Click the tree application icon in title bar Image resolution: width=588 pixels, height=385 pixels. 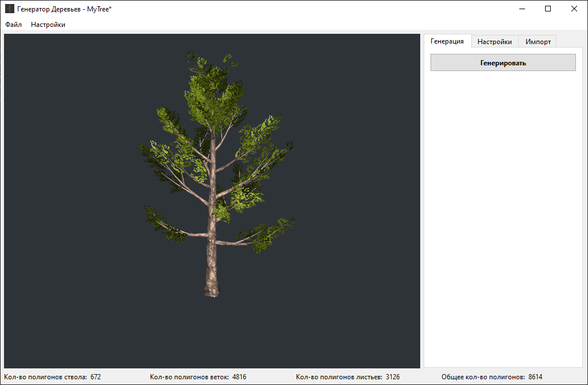(9, 9)
